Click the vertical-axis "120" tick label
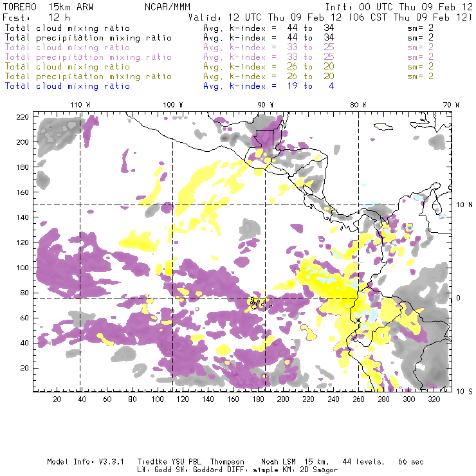This screenshot has width=476, height=476. click(23, 243)
